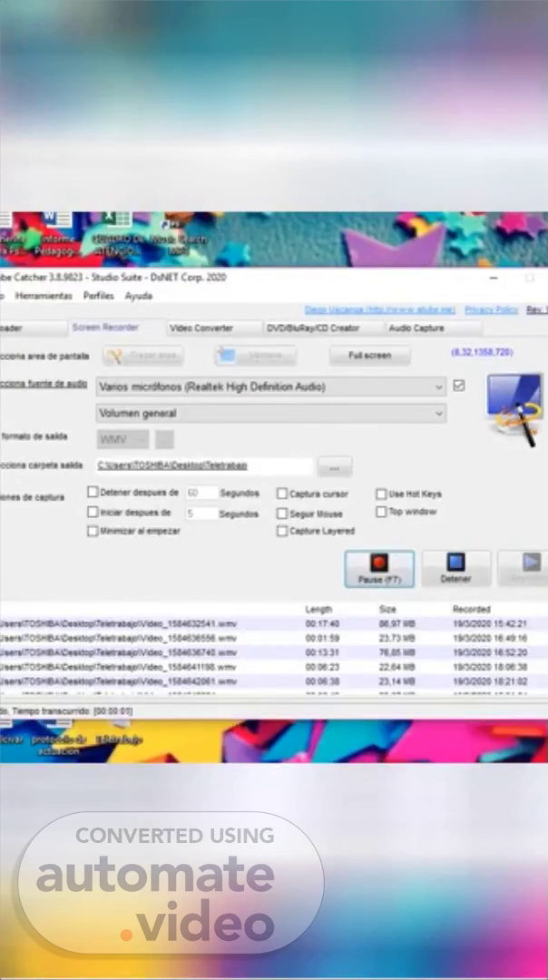Click the Trazar area button
Viewport: 548px width, 980px height.
[x=143, y=356]
